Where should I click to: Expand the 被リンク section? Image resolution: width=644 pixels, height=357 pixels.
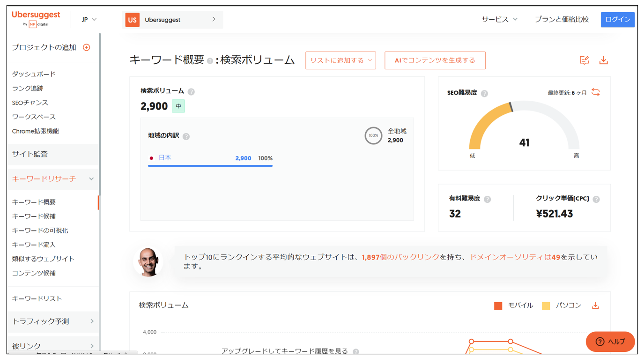tap(53, 346)
